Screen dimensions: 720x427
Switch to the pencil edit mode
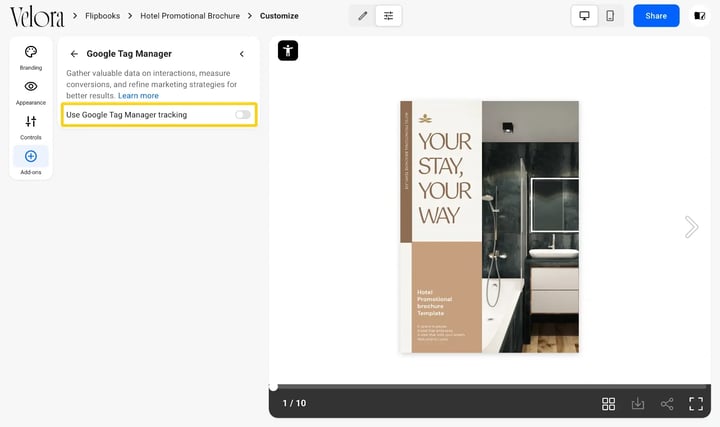click(x=363, y=16)
